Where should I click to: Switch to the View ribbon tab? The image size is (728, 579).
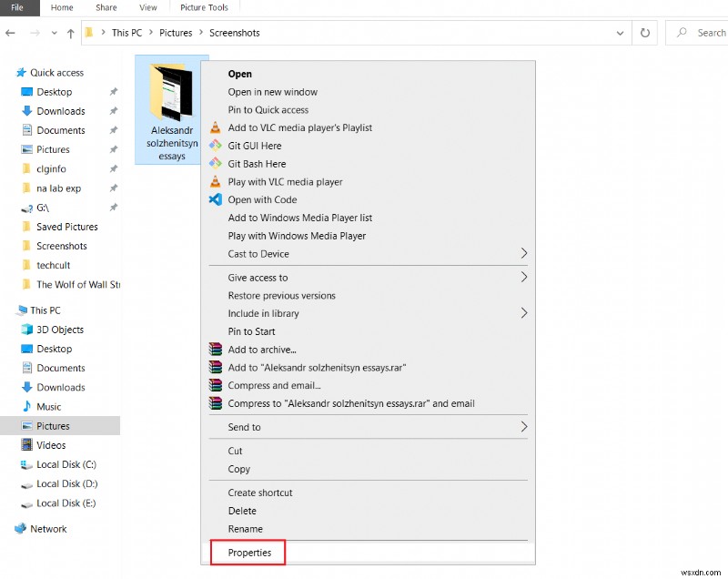pyautogui.click(x=148, y=7)
